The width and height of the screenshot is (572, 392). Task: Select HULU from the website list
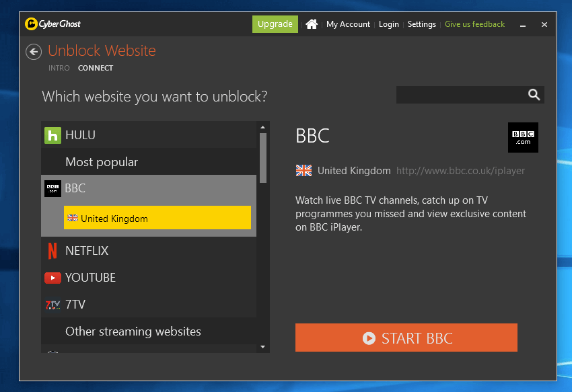click(149, 135)
